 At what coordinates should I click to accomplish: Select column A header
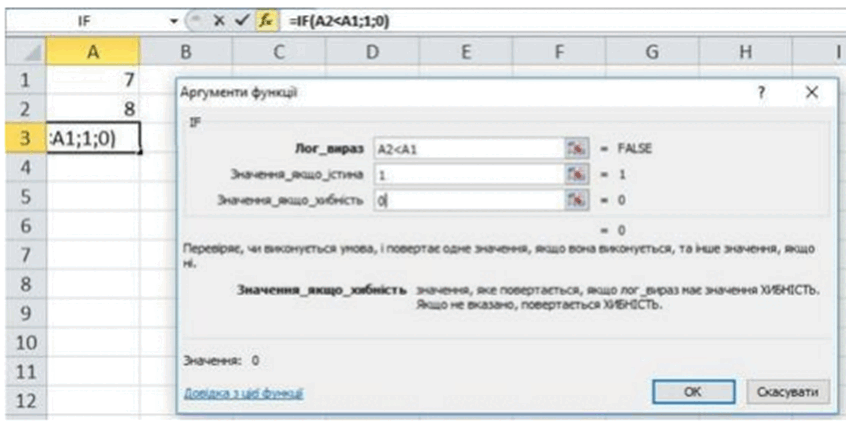tap(93, 52)
